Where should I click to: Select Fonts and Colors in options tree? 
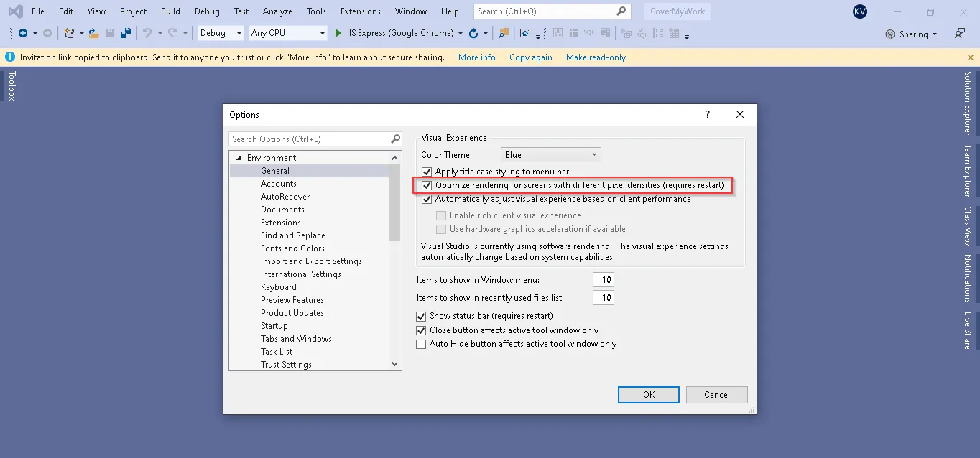pyautogui.click(x=292, y=248)
